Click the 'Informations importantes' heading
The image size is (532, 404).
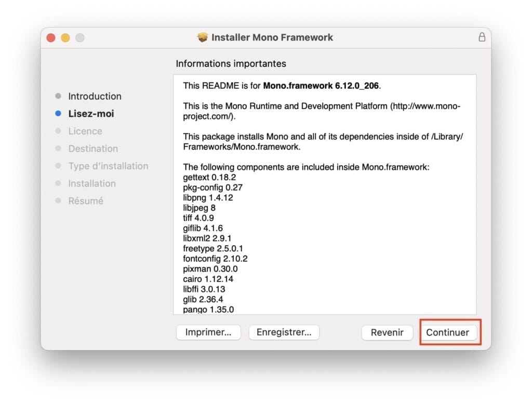click(x=231, y=64)
